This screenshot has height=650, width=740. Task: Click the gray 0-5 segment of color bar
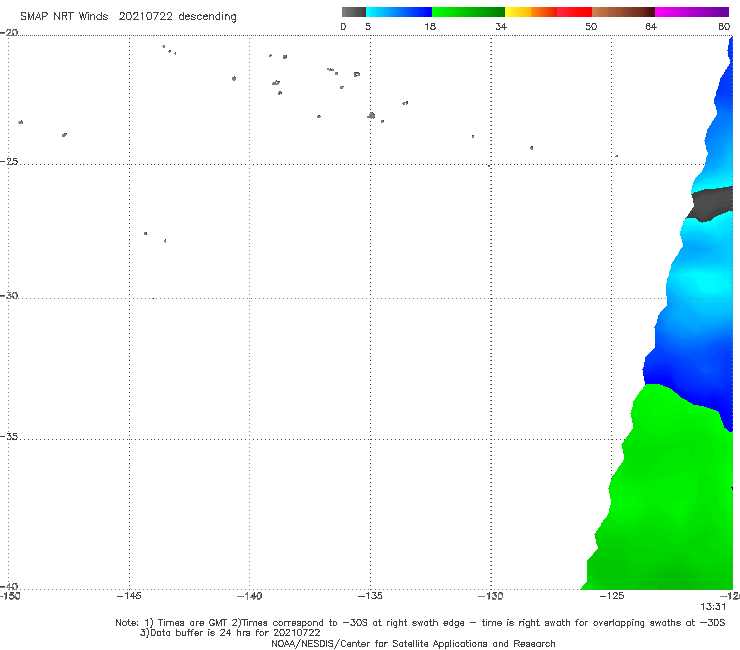[x=354, y=12]
